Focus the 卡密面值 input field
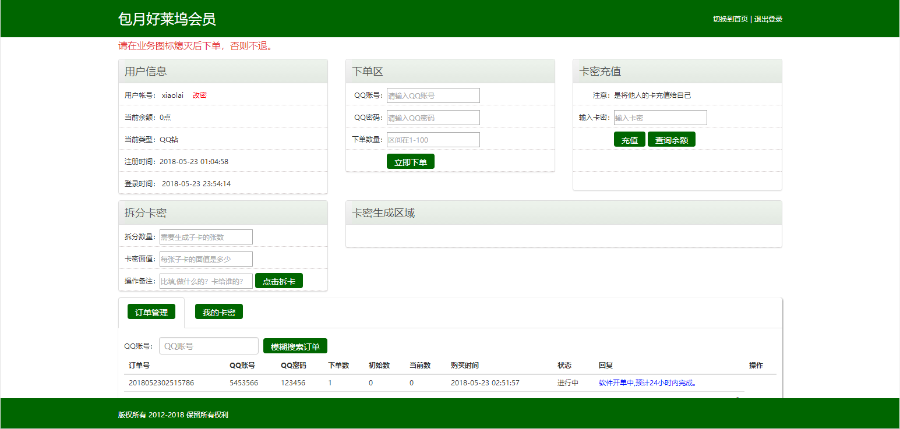This screenshot has width=900, height=429. pos(206,259)
